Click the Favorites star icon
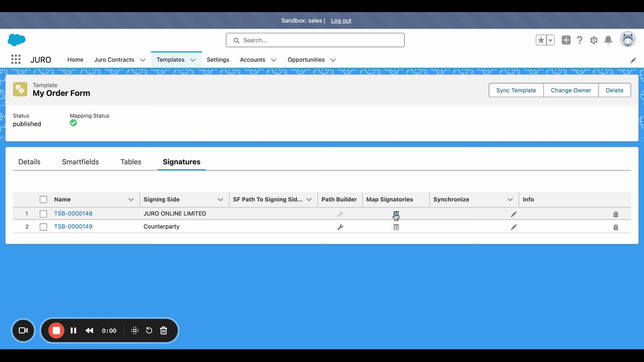This screenshot has height=362, width=644. pos(541,40)
